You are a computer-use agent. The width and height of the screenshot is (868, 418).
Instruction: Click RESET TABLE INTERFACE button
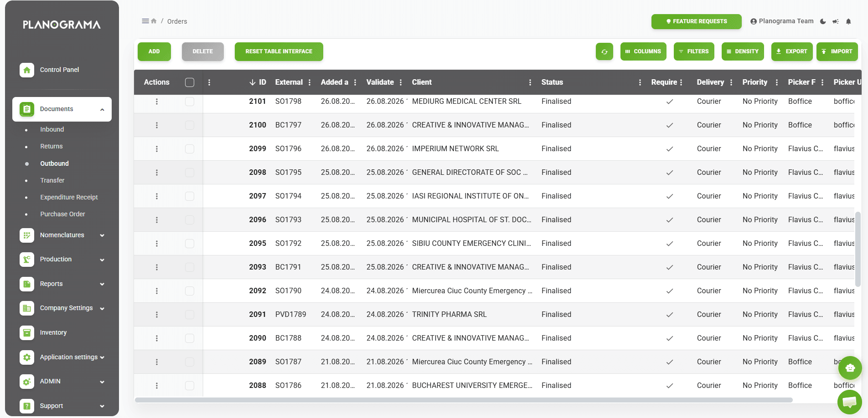tap(279, 51)
